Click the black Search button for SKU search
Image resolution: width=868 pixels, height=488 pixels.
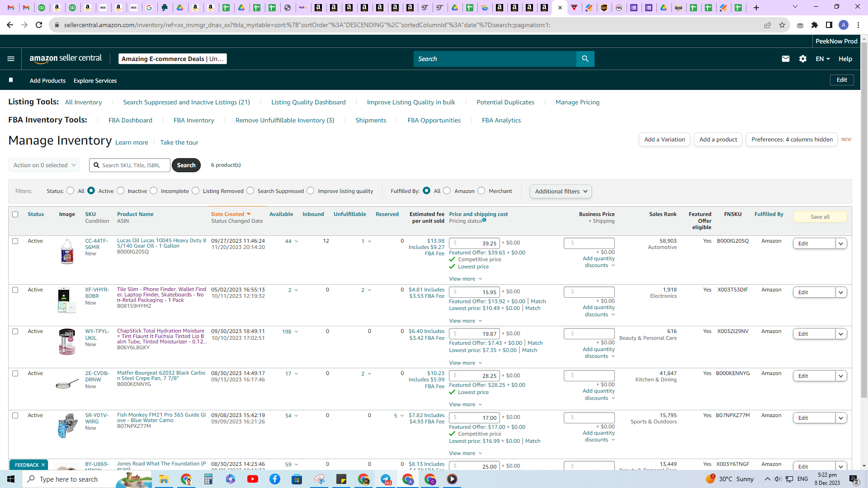pos(186,165)
